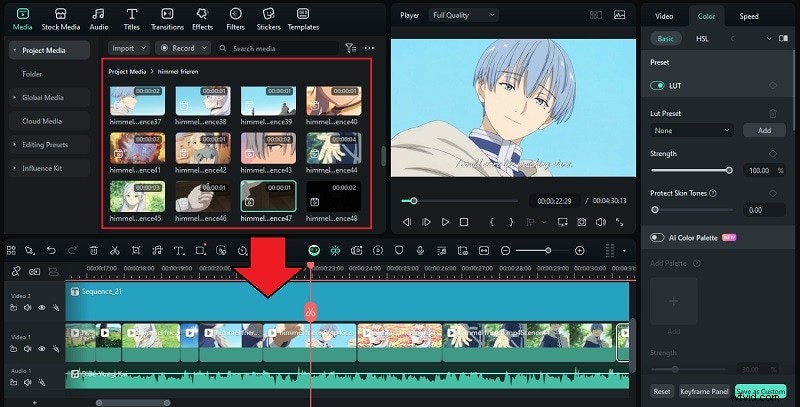Open the Audio tab

[98, 19]
